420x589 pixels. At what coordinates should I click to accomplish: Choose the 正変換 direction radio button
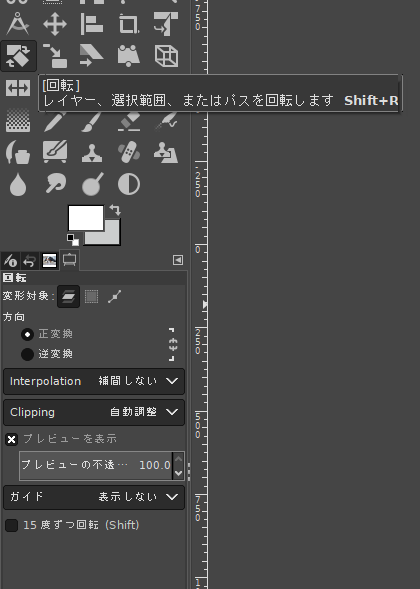pyautogui.click(x=27, y=334)
